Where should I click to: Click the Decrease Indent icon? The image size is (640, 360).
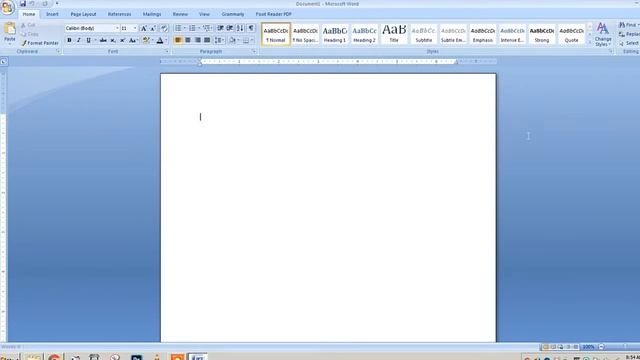[x=220, y=28]
